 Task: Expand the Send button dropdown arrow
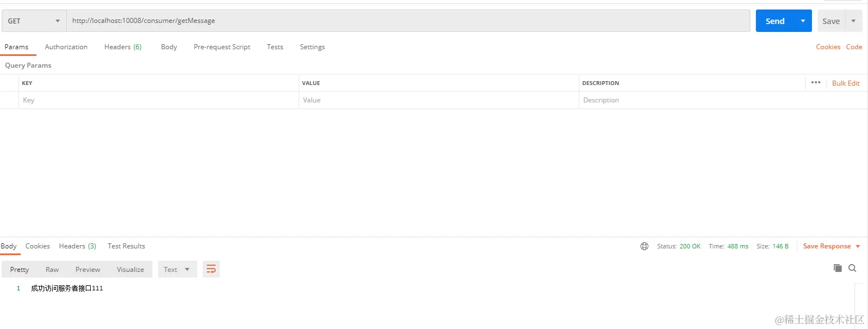point(803,21)
